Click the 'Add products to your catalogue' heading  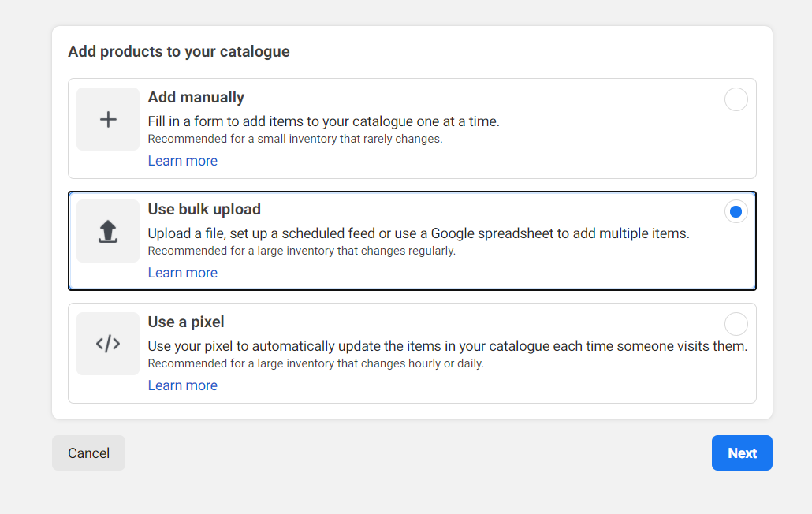click(x=179, y=52)
